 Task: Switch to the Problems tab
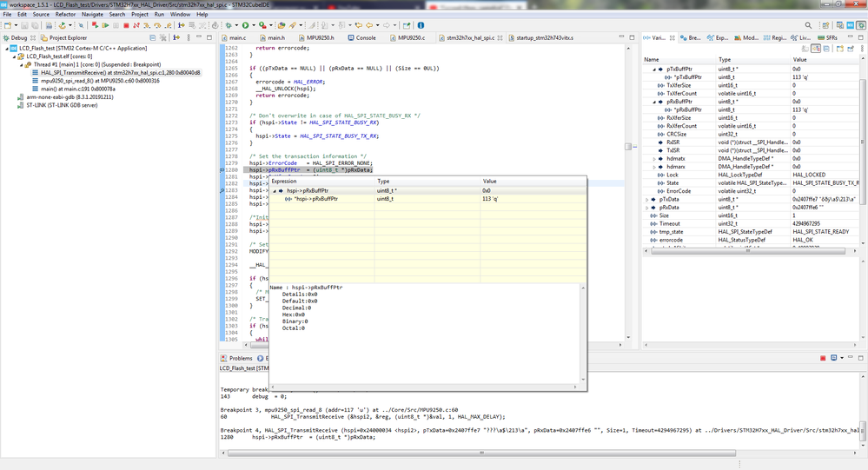pyautogui.click(x=240, y=358)
